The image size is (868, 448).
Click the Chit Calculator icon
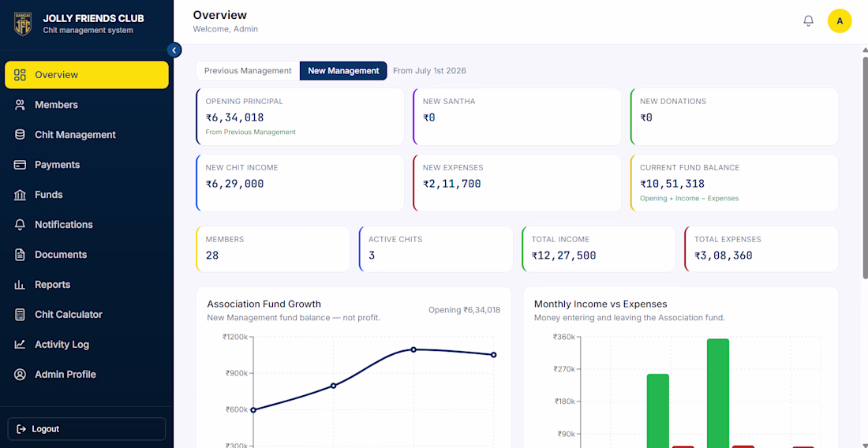[x=20, y=314]
